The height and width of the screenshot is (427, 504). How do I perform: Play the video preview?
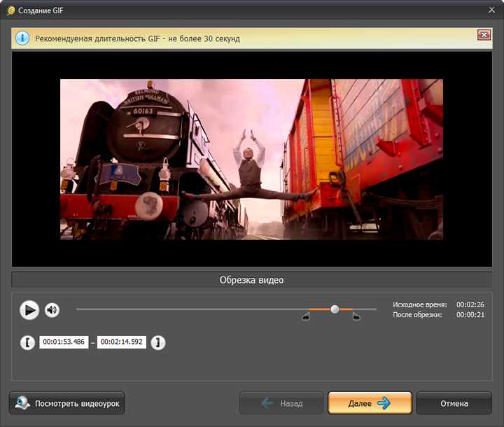click(x=29, y=310)
